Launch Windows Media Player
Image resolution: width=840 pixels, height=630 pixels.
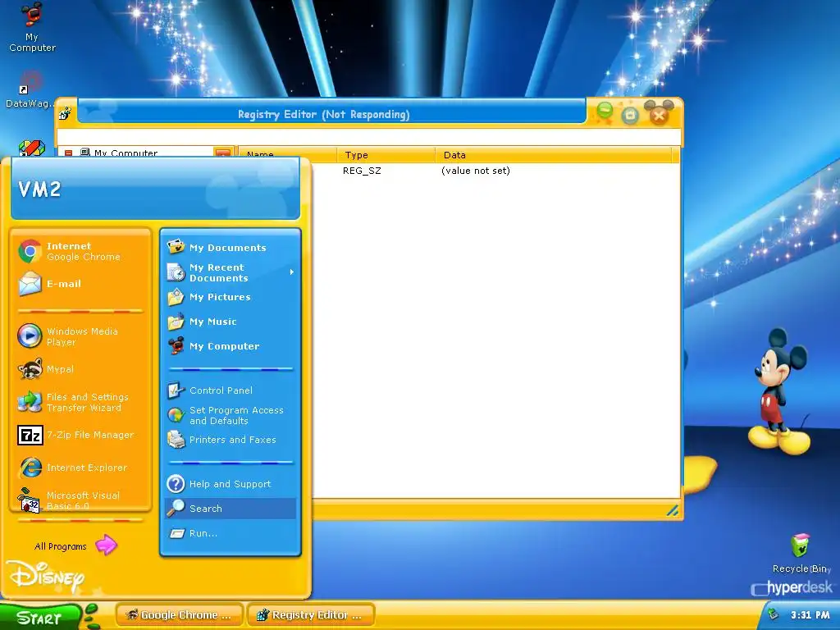(80, 336)
